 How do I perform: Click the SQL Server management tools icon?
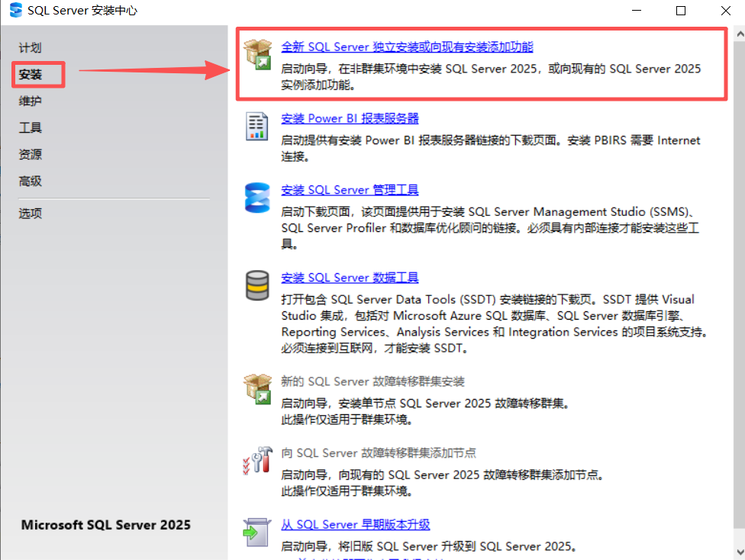tap(257, 198)
